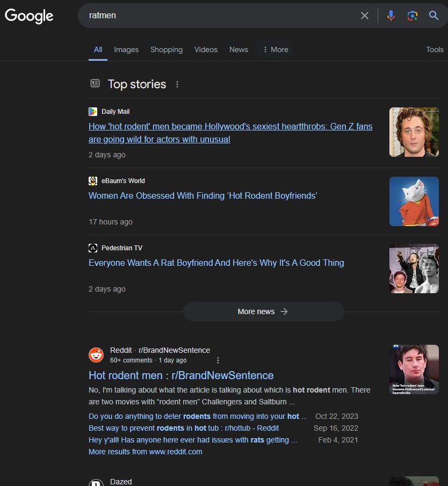Click the Pedestrian TV article collage thumbnail
Screen dimensions: 448x486
(414, 269)
